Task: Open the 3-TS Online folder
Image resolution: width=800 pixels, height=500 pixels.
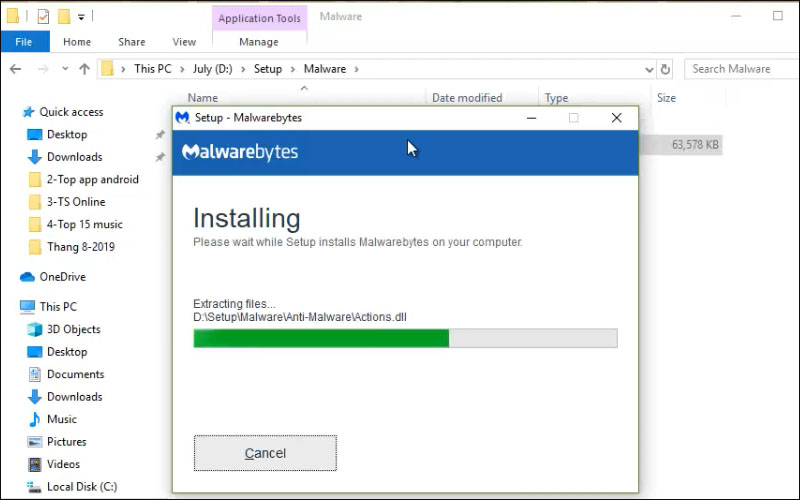Action: pyautogui.click(x=76, y=202)
